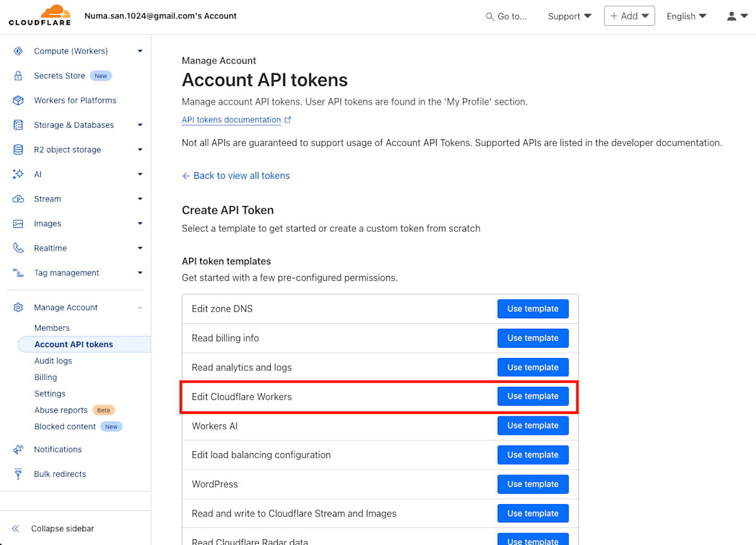Image resolution: width=756 pixels, height=545 pixels.
Task: Click the WordPress template name
Action: [x=215, y=484]
